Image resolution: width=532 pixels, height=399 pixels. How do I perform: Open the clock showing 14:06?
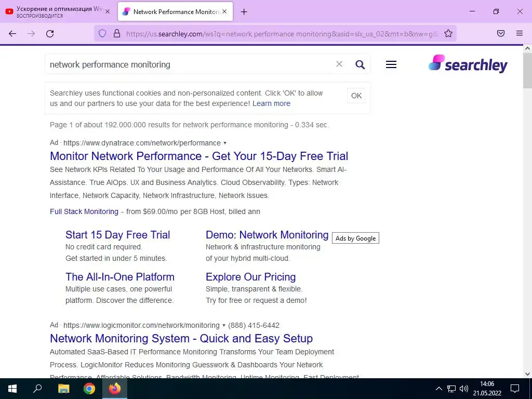coord(487,389)
